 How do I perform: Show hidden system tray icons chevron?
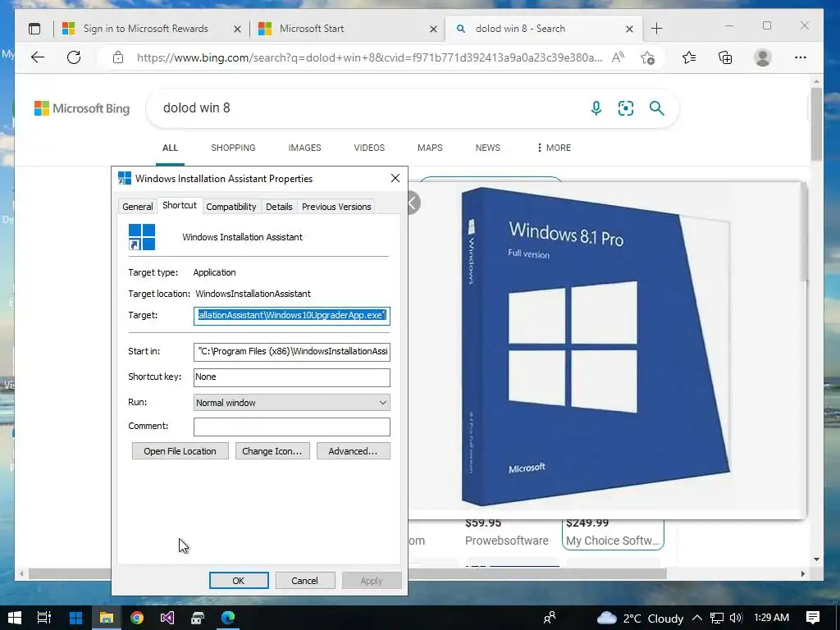coord(697,618)
